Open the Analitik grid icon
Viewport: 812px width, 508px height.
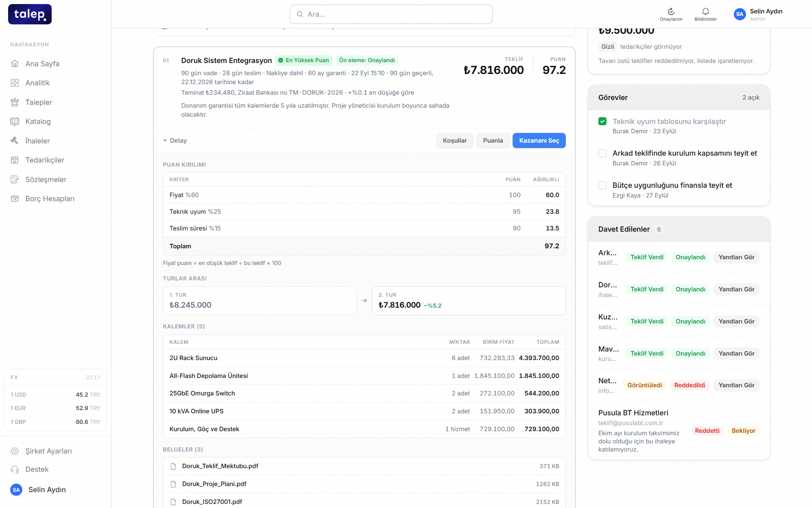pyautogui.click(x=15, y=83)
